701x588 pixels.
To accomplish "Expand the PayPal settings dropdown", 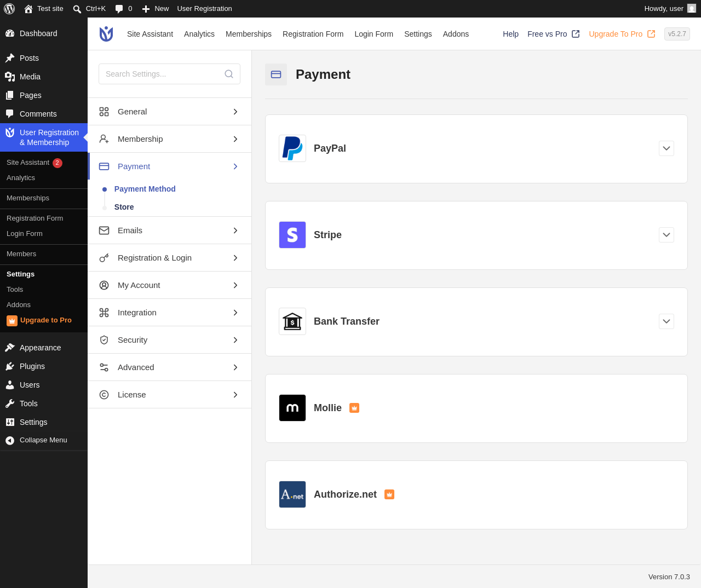I will 666,148.
